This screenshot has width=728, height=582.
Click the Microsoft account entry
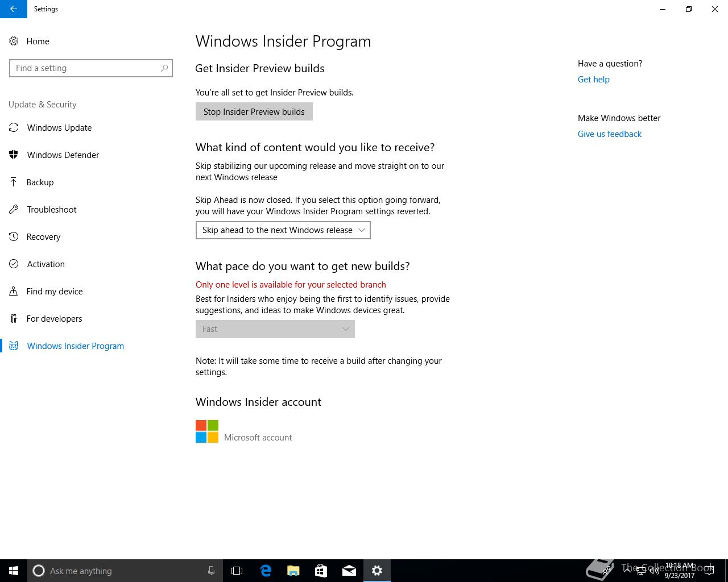coord(258,438)
